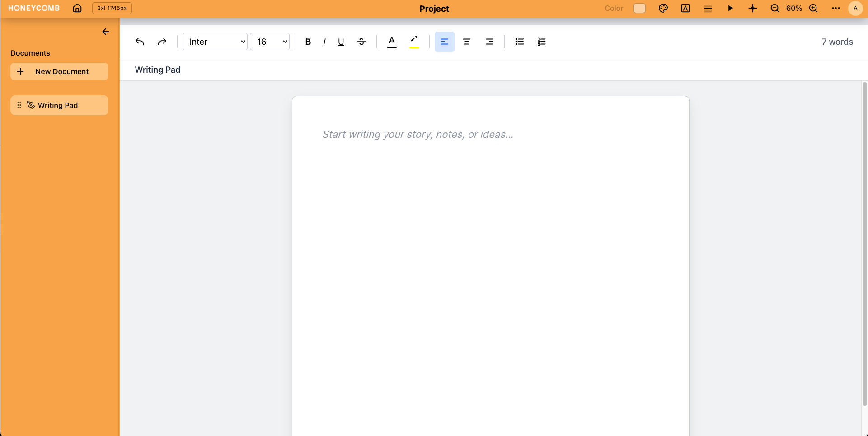Toggle bold formatting
Viewport: 868px width, 436px height.
[308, 42]
